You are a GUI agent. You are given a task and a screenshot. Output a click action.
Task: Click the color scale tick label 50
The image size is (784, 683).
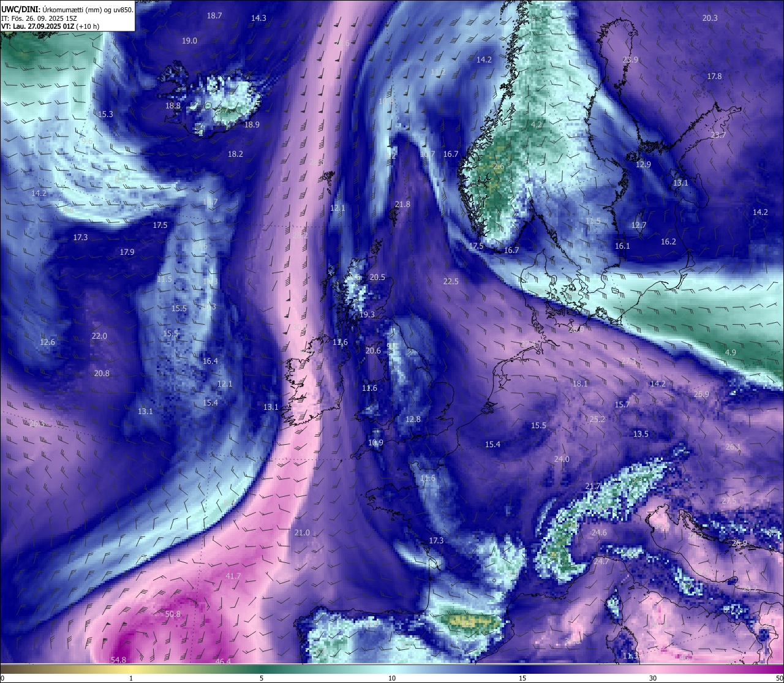point(779,678)
